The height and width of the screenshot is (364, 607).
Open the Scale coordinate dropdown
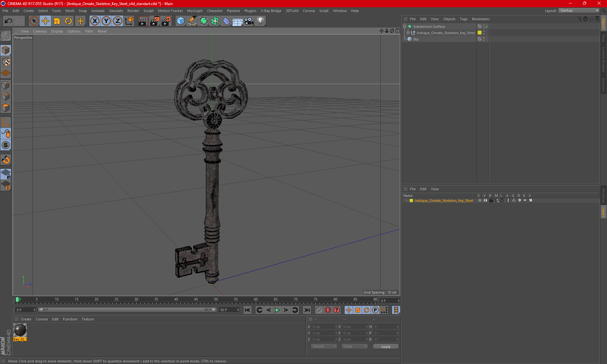coord(355,346)
